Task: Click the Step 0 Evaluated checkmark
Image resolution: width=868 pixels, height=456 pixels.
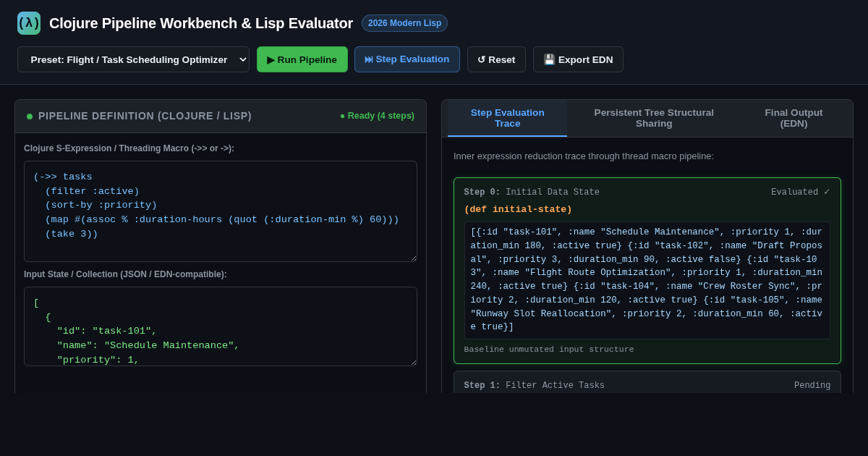Action: pos(800,193)
